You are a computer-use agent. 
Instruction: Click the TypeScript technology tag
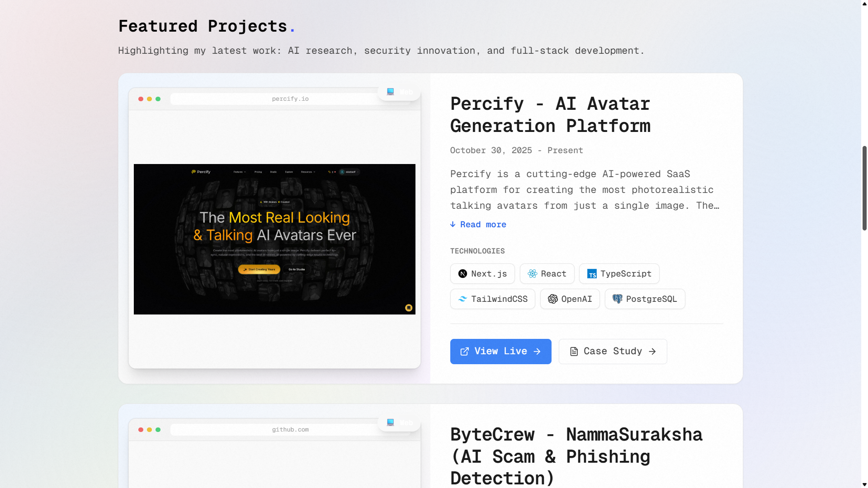tap(619, 274)
